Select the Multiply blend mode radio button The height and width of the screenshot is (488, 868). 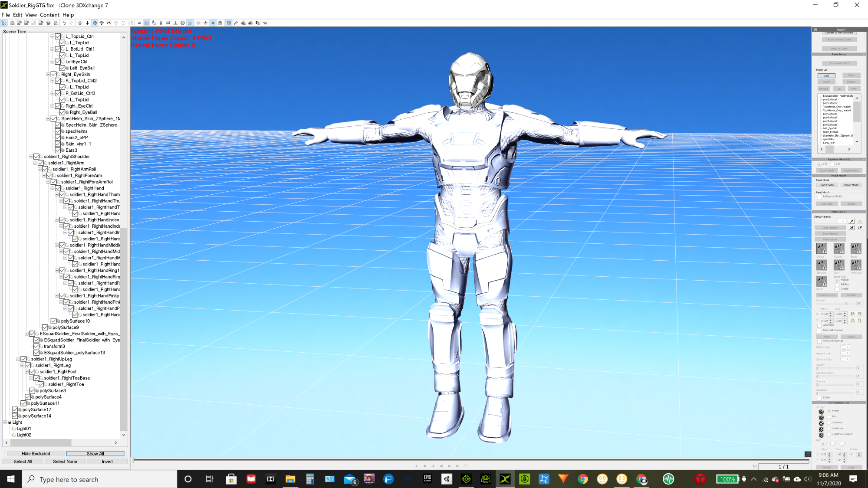coord(837,280)
